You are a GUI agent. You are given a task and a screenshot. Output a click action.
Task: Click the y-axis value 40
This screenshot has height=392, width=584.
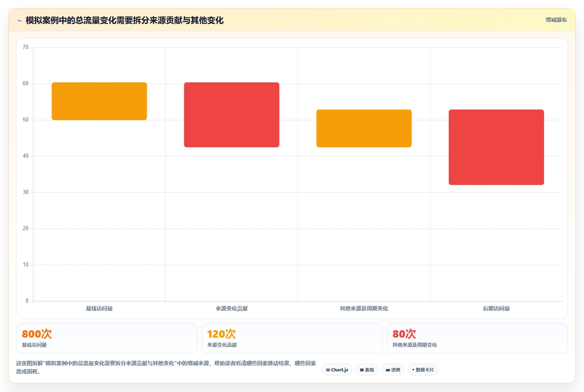pyautogui.click(x=26, y=156)
